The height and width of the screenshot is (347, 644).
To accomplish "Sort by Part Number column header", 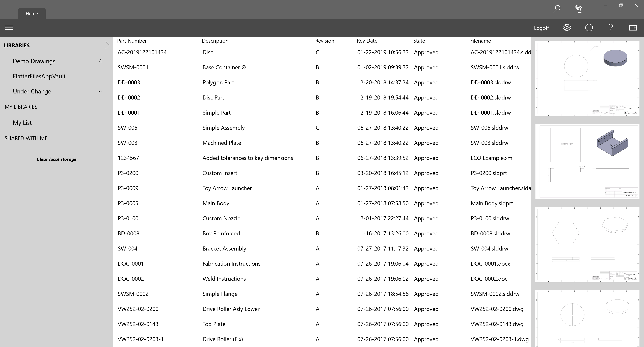I will click(x=132, y=41).
